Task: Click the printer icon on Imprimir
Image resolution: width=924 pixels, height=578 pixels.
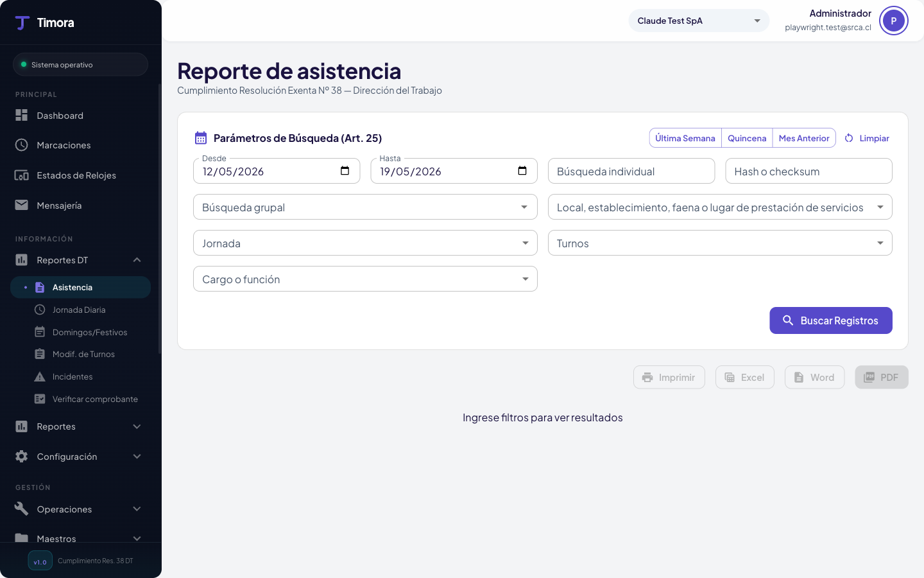Action: pyautogui.click(x=647, y=378)
